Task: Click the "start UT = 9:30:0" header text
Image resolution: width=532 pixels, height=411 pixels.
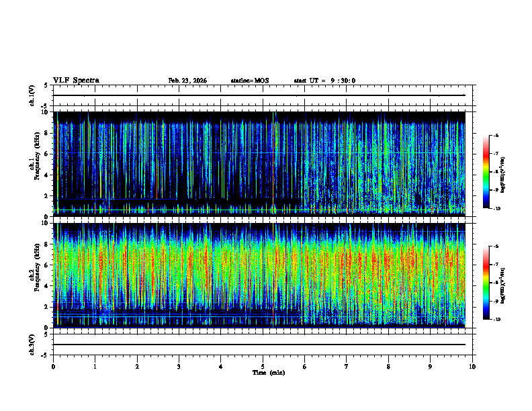Action: 324,81
